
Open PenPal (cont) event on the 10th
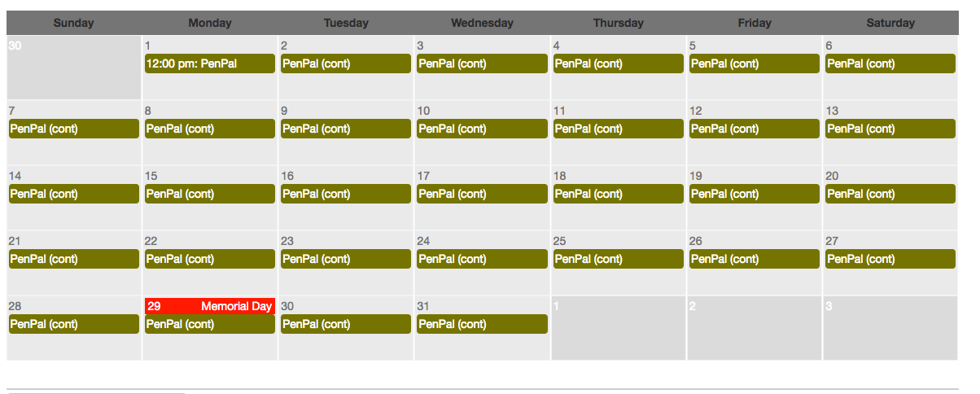(481, 129)
